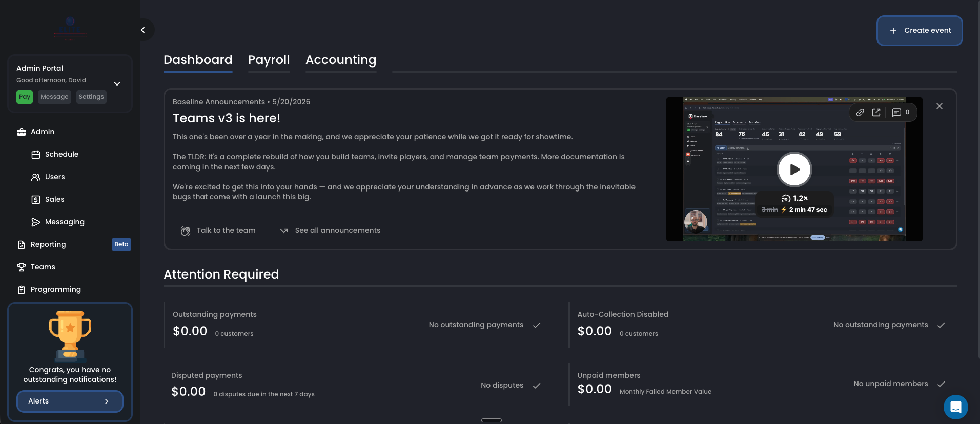The height and width of the screenshot is (424, 980).
Task: Click the chevron arrow on Alerts
Action: pos(107,401)
